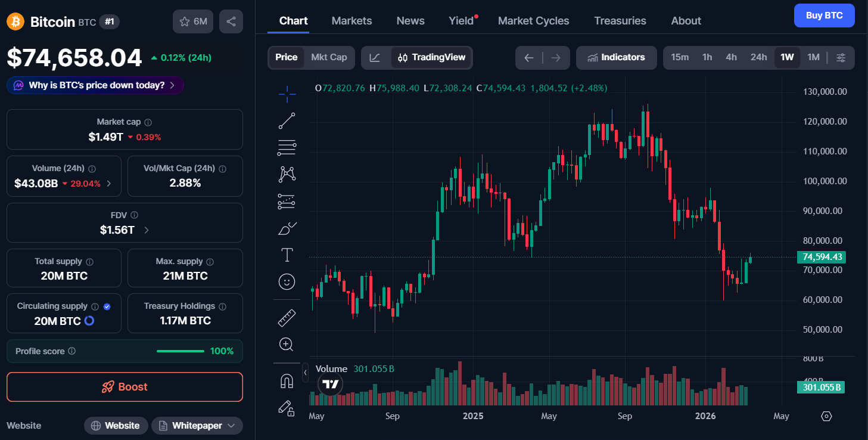This screenshot has width=868, height=440.
Task: Activate the chart zoom-in tool
Action: [287, 344]
